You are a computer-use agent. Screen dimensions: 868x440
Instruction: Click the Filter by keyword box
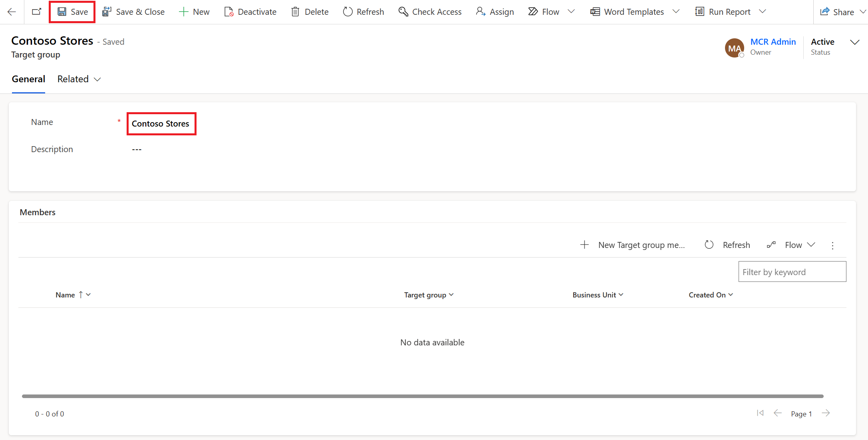792,272
